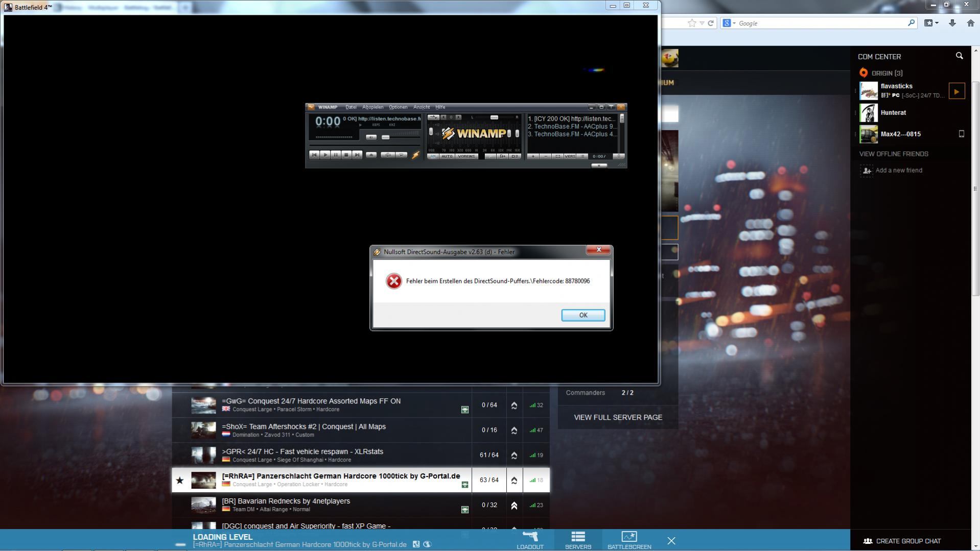Close the Nullsoft DirectSound error dialog

coord(598,250)
